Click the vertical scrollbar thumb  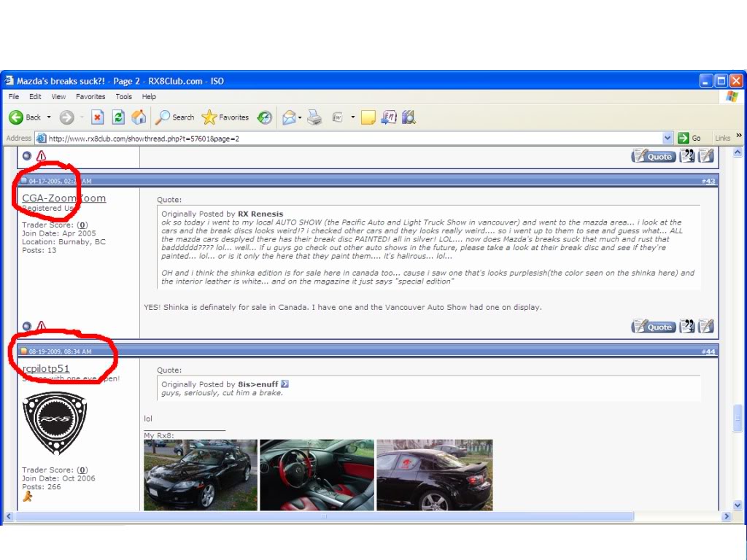738,418
